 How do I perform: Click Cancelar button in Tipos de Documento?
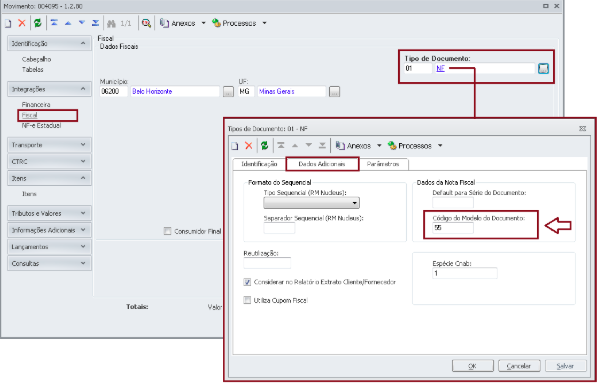point(519,366)
